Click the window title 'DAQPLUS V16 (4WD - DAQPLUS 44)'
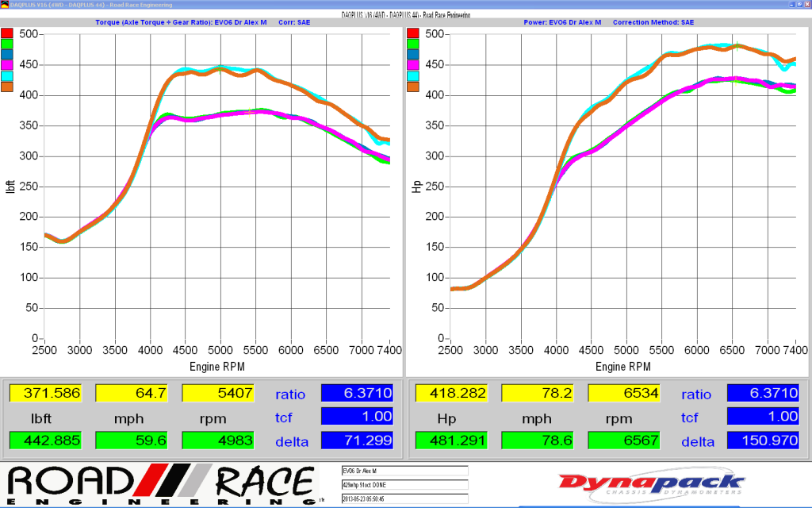812x508 pixels. (x=58, y=5)
